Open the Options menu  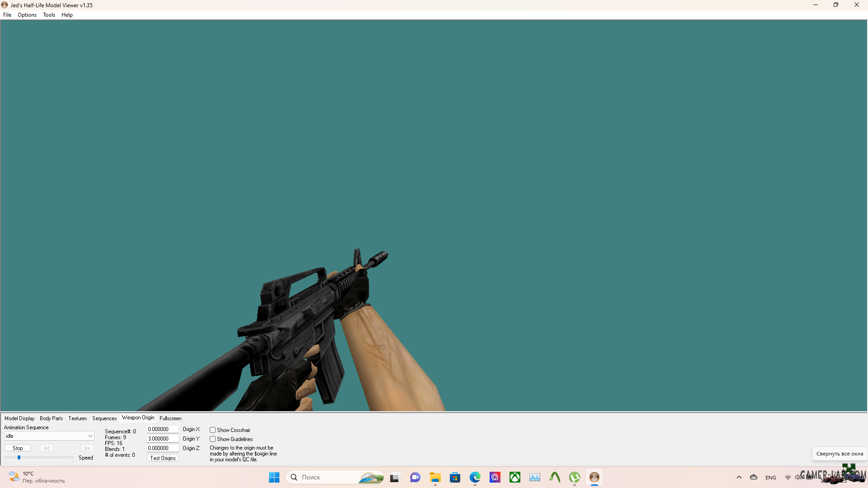tap(27, 15)
